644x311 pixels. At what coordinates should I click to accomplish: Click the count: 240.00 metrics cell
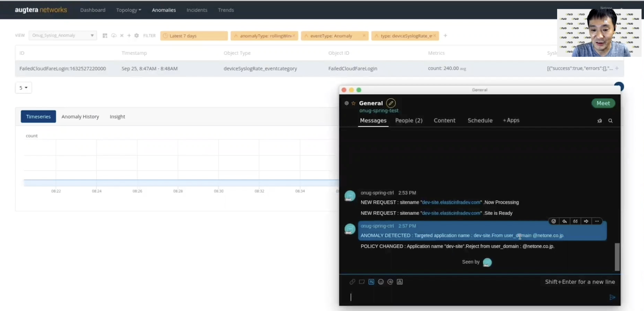click(x=447, y=68)
